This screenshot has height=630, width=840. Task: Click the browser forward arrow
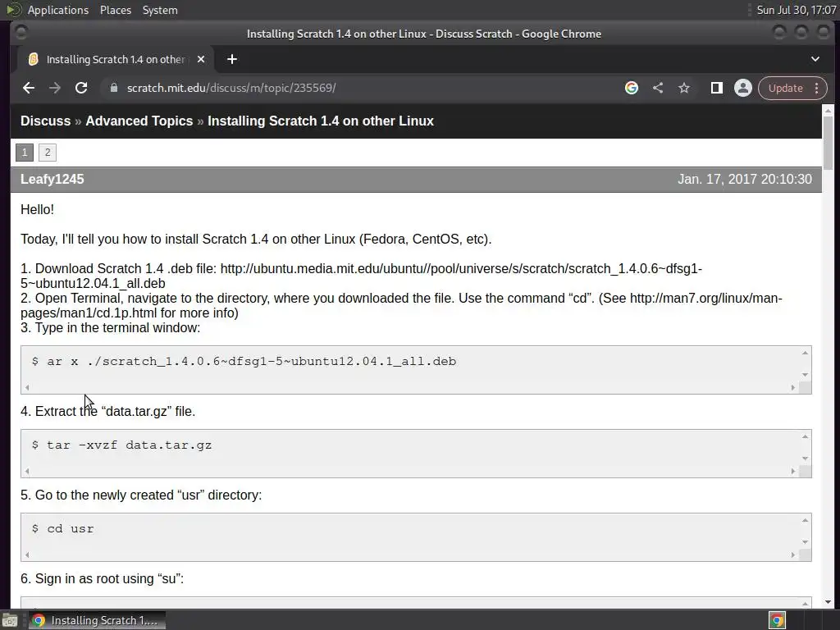55,88
